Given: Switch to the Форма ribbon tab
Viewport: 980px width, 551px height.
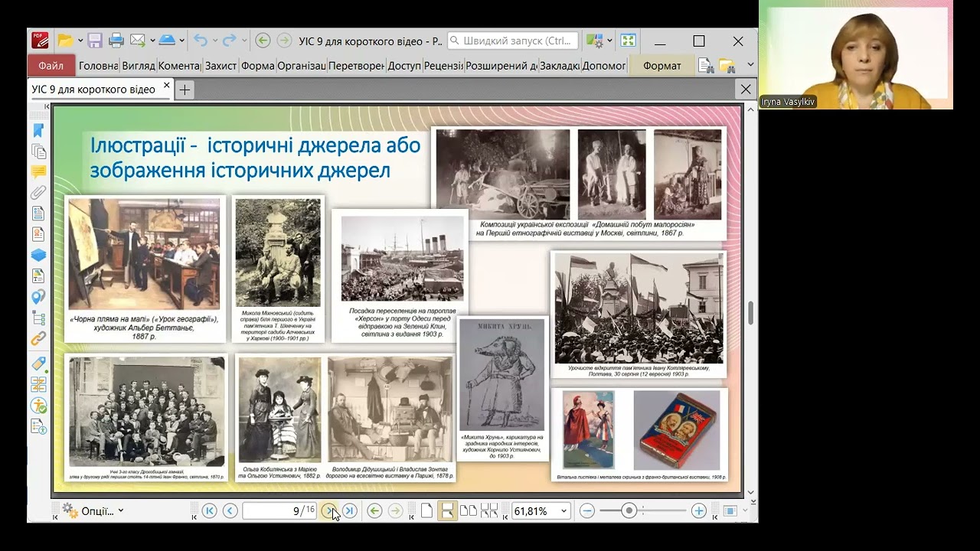Looking at the screenshot, I should (x=258, y=66).
